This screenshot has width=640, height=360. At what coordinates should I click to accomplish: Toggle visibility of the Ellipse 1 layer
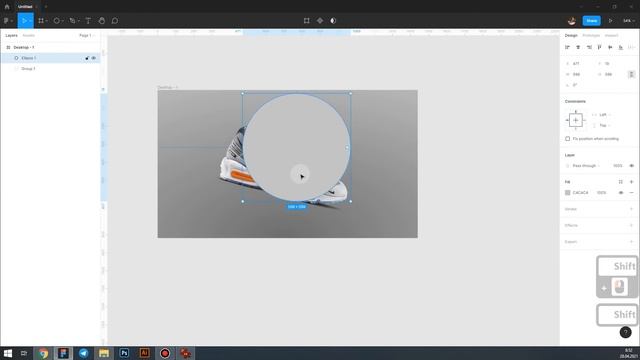click(94, 58)
